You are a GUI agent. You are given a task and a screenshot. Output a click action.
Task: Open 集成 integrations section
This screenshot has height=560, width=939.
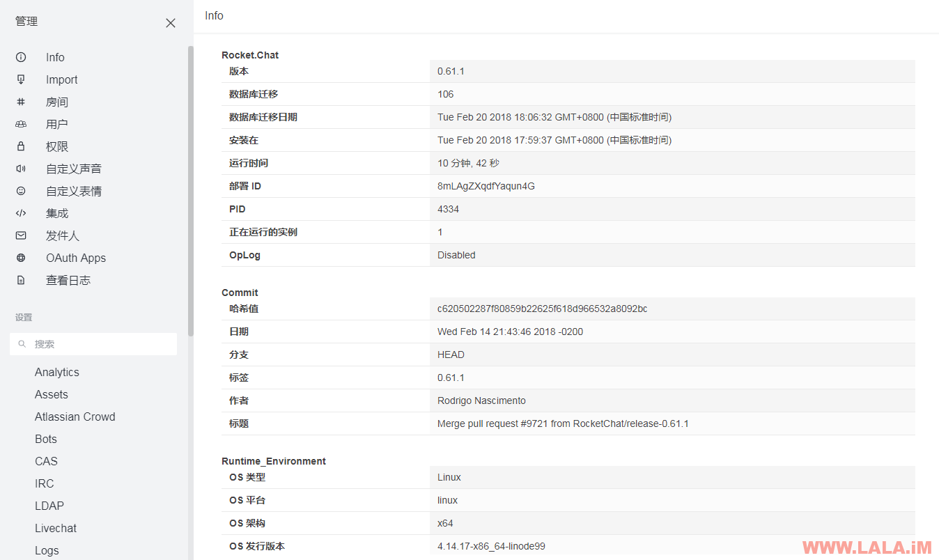(x=57, y=213)
